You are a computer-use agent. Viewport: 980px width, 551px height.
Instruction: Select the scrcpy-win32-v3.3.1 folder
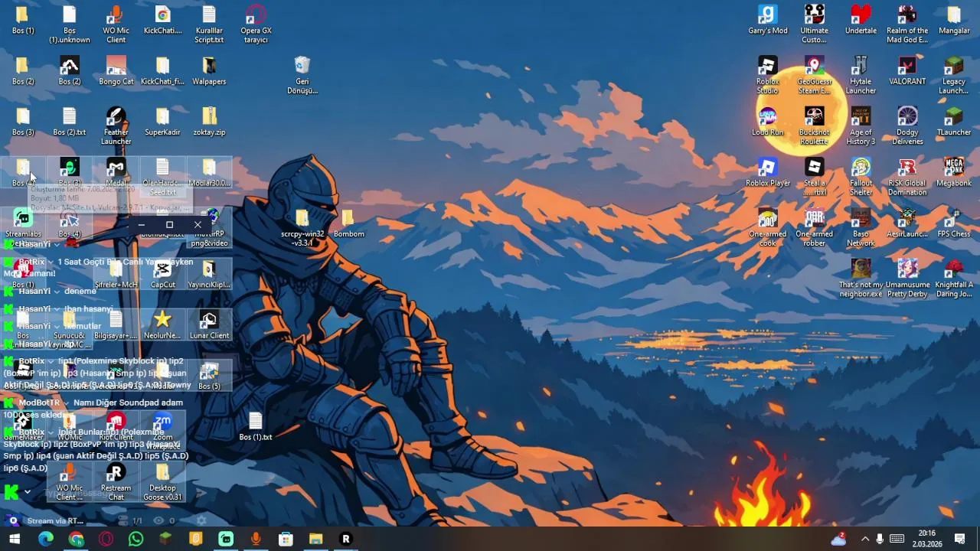click(302, 227)
